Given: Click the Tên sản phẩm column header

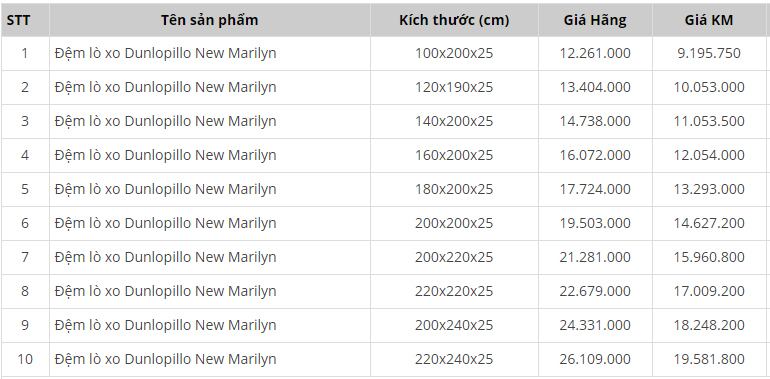Looking at the screenshot, I should pyautogui.click(x=210, y=20).
